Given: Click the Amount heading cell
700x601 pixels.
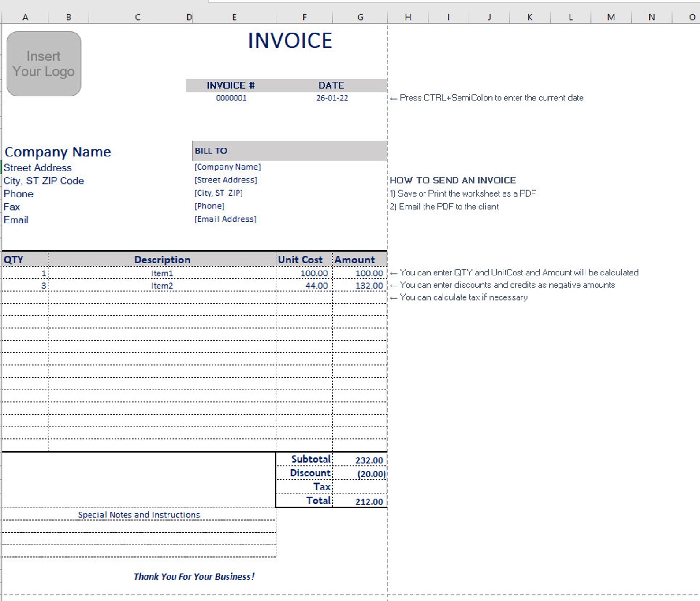Looking at the screenshot, I should 360,259.
